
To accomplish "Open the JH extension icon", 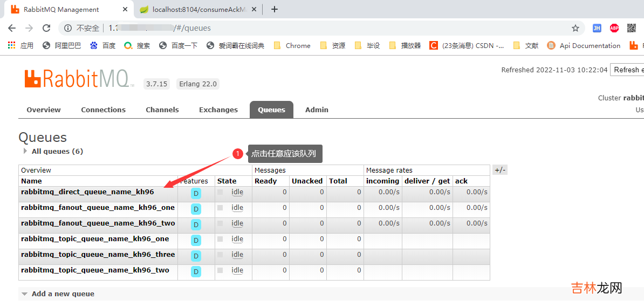I will tap(597, 28).
